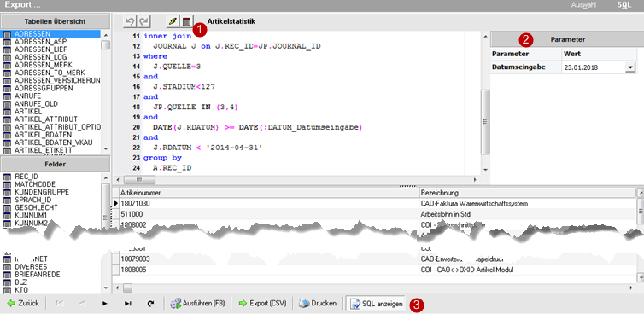Click the yellow pencil edit icon

pyautogui.click(x=173, y=21)
